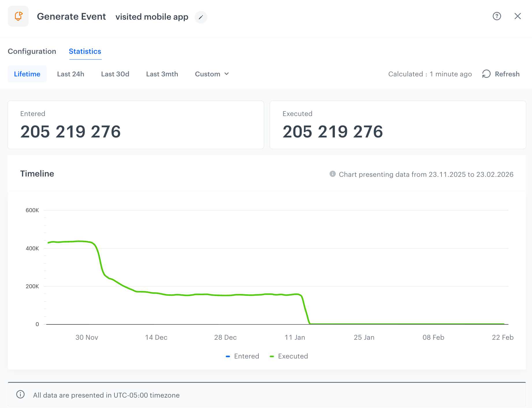Open the Statistics tab

coord(85,51)
